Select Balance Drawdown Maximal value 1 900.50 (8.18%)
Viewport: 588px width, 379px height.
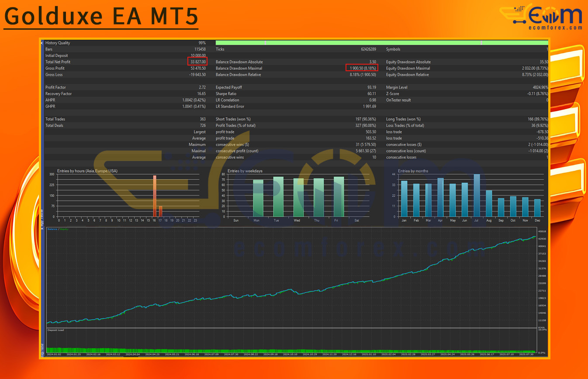pyautogui.click(x=363, y=68)
